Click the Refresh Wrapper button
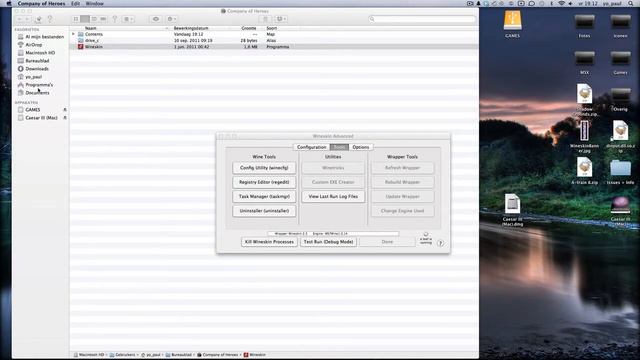This screenshot has width=640, height=360. click(402, 168)
